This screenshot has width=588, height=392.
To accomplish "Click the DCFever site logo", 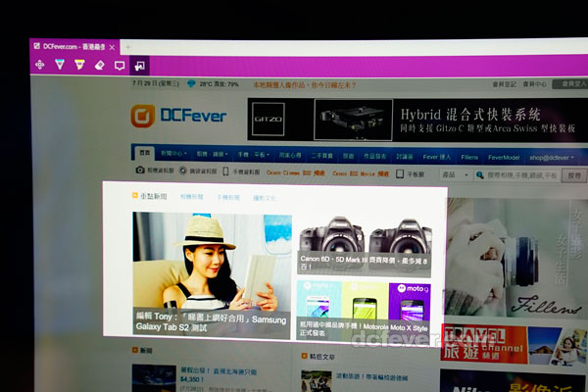I will tap(178, 116).
